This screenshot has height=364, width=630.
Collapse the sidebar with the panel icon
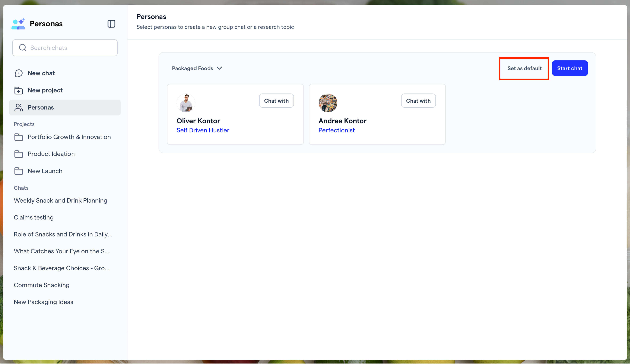point(111,24)
